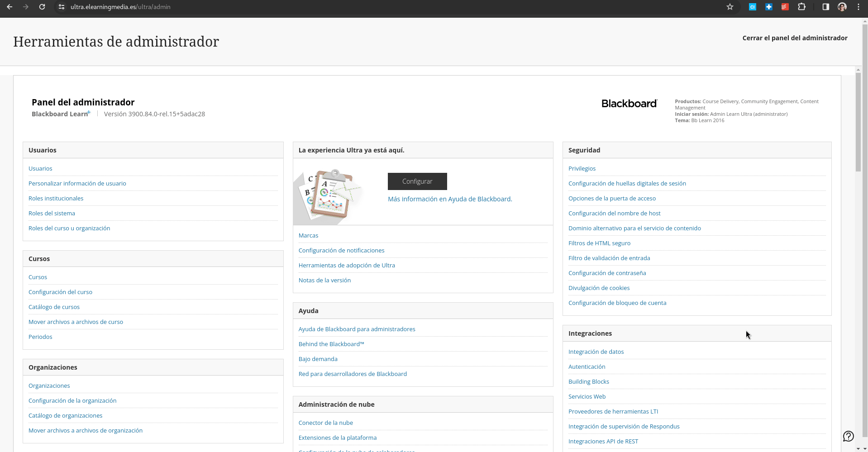Open the Marcas link
Screen dimensions: 868x452
(x=308, y=235)
